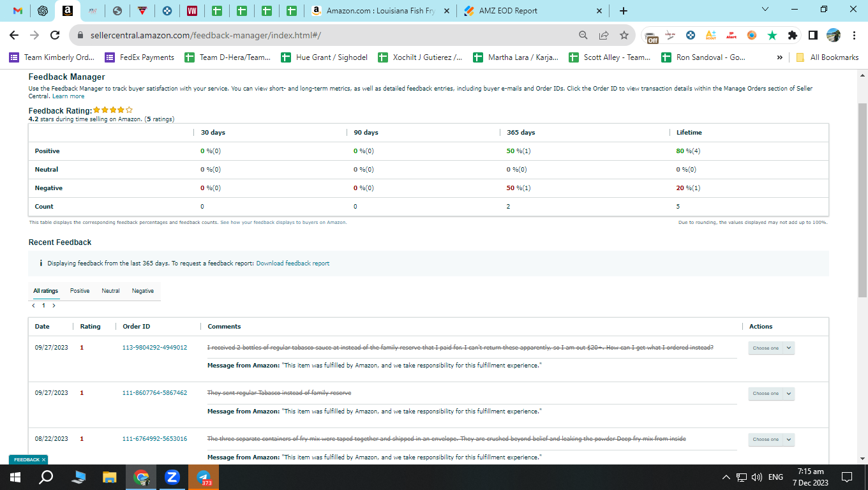Click the Order ID column header
The image size is (868, 490).
137,327
